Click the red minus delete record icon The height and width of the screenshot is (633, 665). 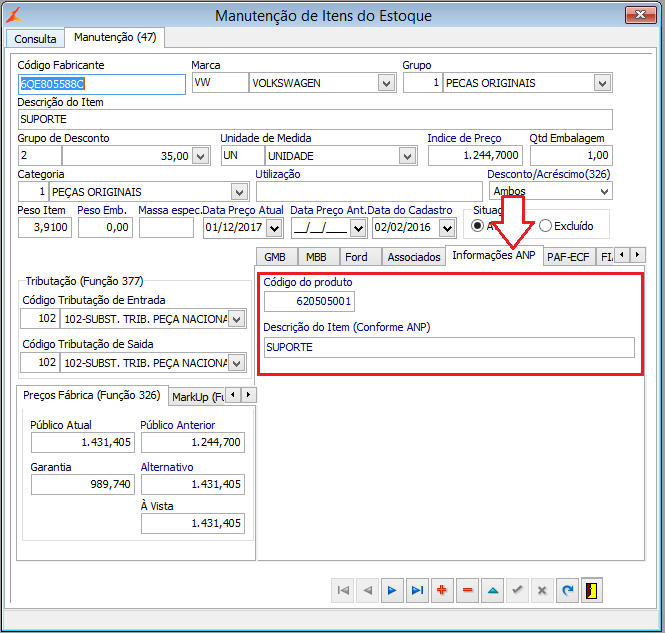click(x=468, y=590)
